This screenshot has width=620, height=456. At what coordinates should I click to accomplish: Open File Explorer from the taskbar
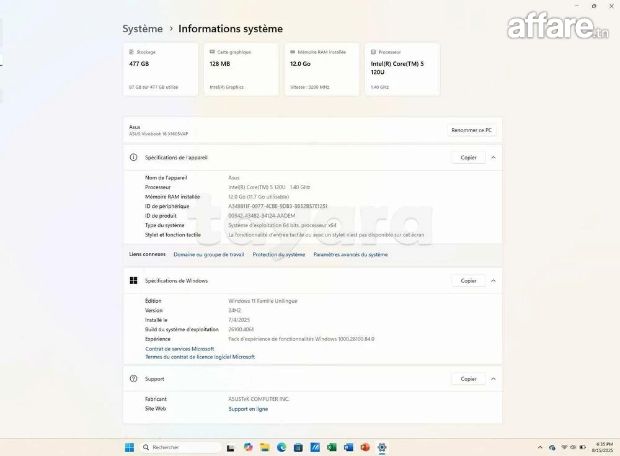click(264, 447)
